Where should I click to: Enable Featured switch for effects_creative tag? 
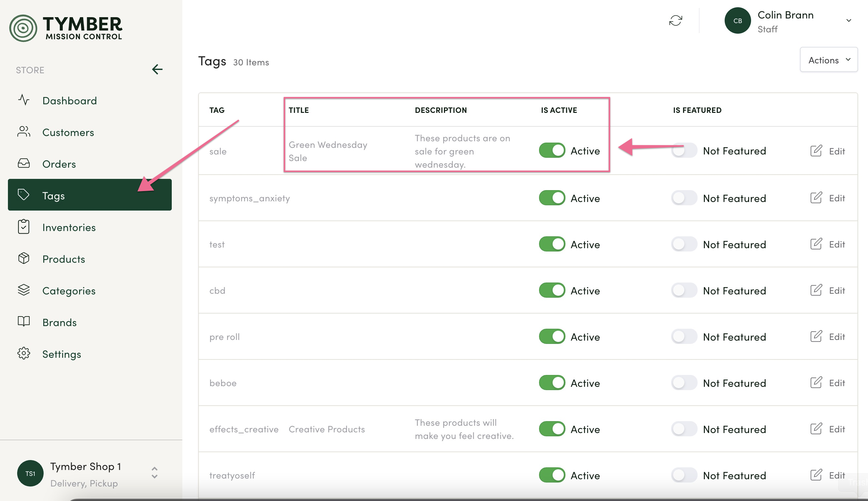pyautogui.click(x=684, y=429)
